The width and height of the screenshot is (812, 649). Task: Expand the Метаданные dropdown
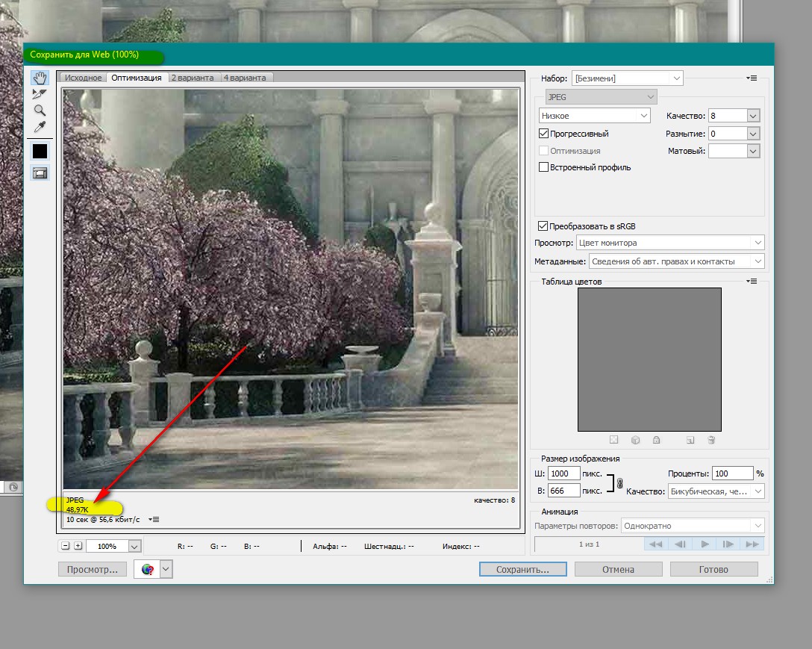pos(676,261)
